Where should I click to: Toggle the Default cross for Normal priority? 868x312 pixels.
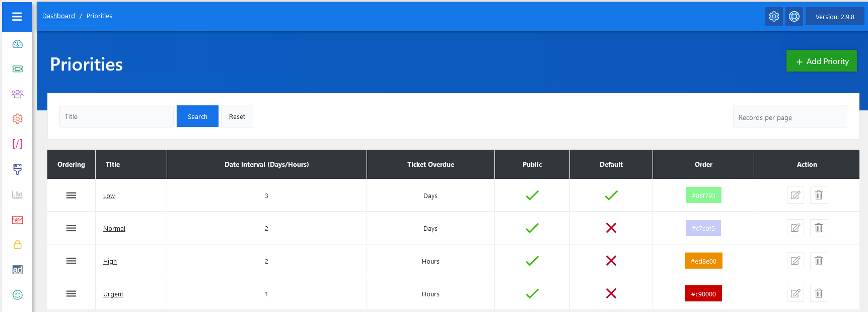pyautogui.click(x=611, y=228)
